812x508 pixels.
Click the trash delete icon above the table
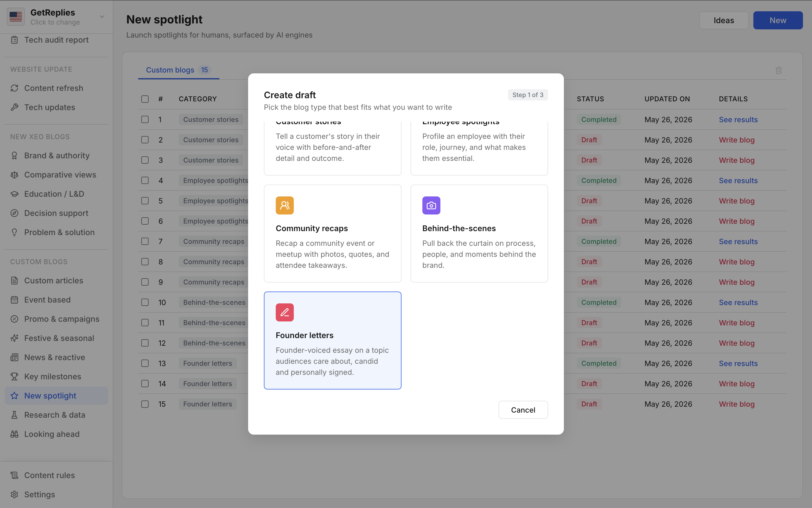pos(779,70)
